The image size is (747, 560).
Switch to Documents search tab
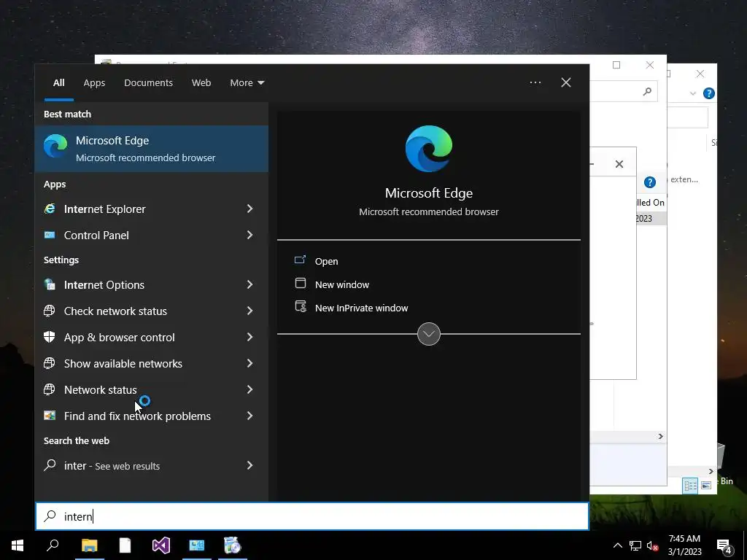[x=149, y=83]
